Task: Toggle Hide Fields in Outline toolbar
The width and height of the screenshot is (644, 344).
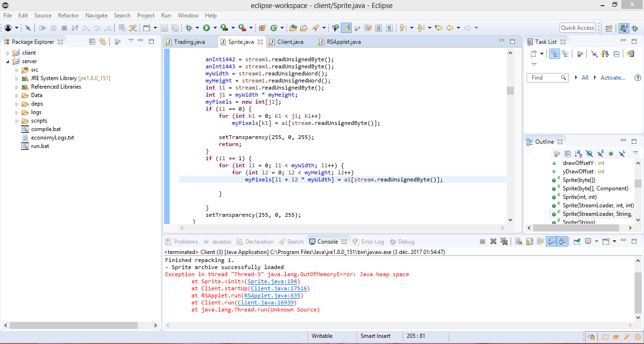Action: 589,154
